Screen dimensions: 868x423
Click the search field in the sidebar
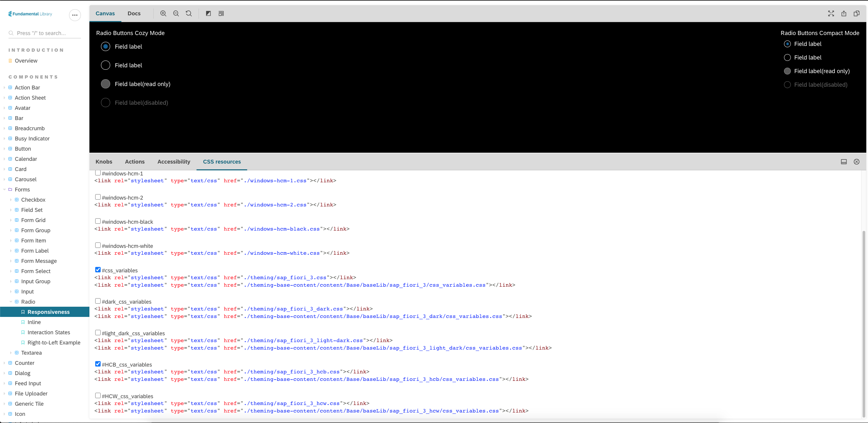45,33
